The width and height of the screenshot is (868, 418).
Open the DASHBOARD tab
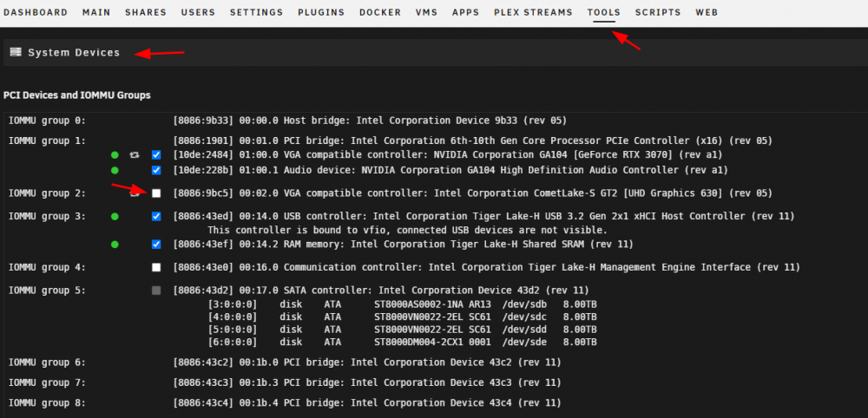pyautogui.click(x=36, y=12)
